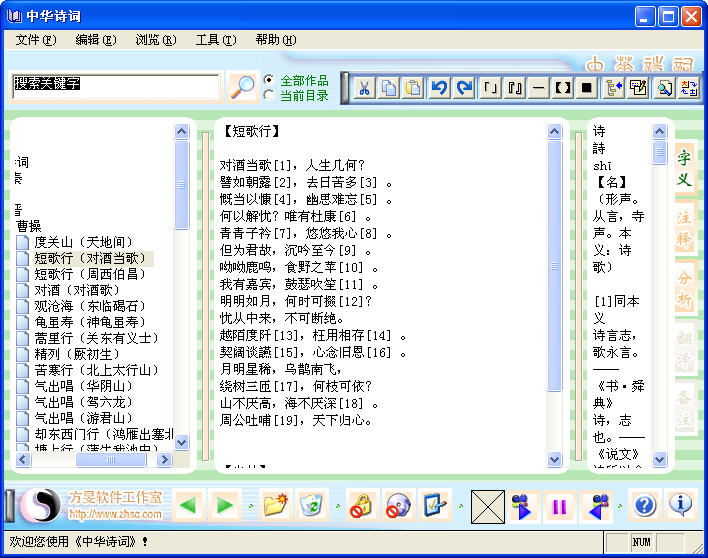
Task: Pause playback with purple pause button
Action: (x=559, y=506)
